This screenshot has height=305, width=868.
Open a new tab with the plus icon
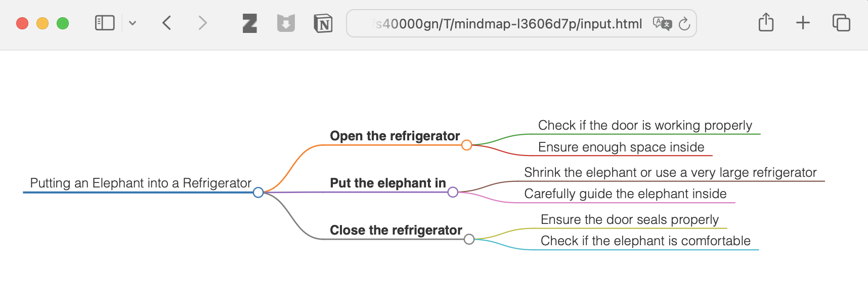click(x=802, y=23)
